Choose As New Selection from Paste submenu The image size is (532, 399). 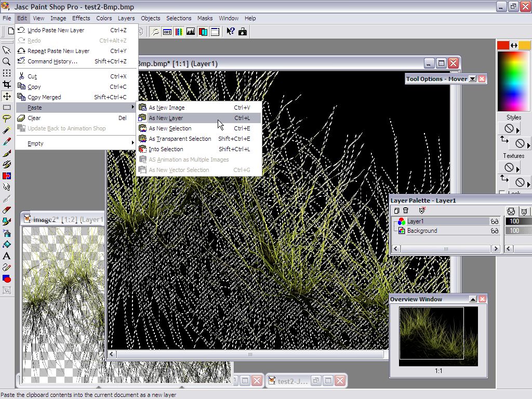click(x=170, y=128)
